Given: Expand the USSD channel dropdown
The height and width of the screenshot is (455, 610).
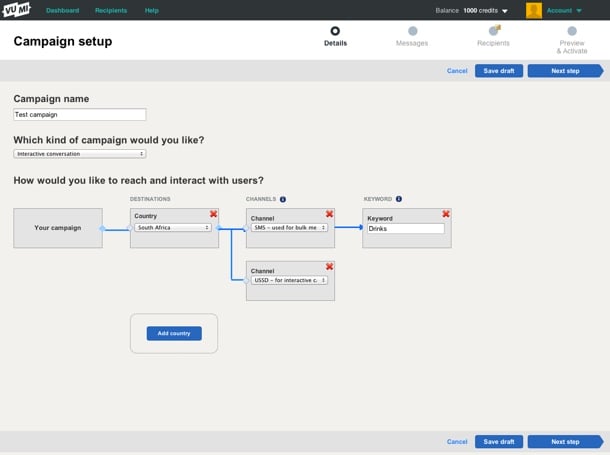Looking at the screenshot, I should point(289,280).
